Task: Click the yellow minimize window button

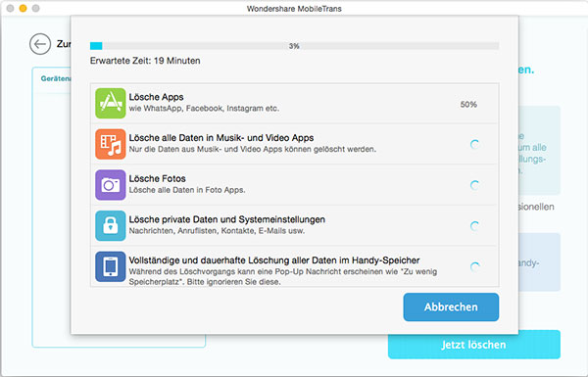Action: pyautogui.click(x=23, y=8)
